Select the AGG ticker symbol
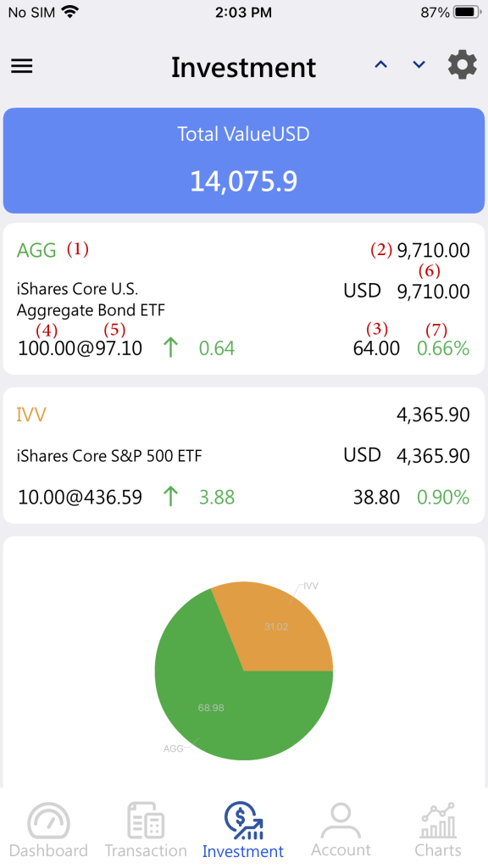Screen dimensions: 488x868 [x=36, y=250]
